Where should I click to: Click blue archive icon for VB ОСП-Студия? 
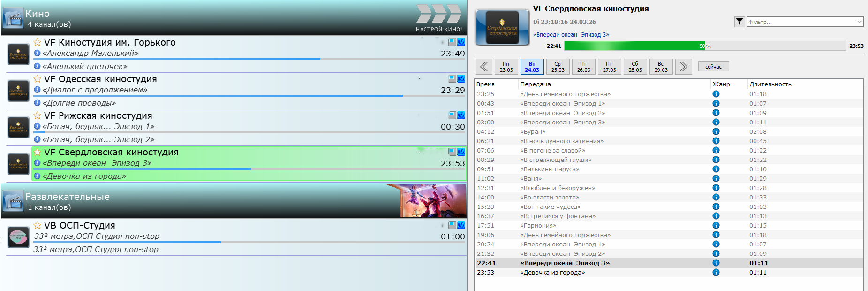pyautogui.click(x=461, y=225)
